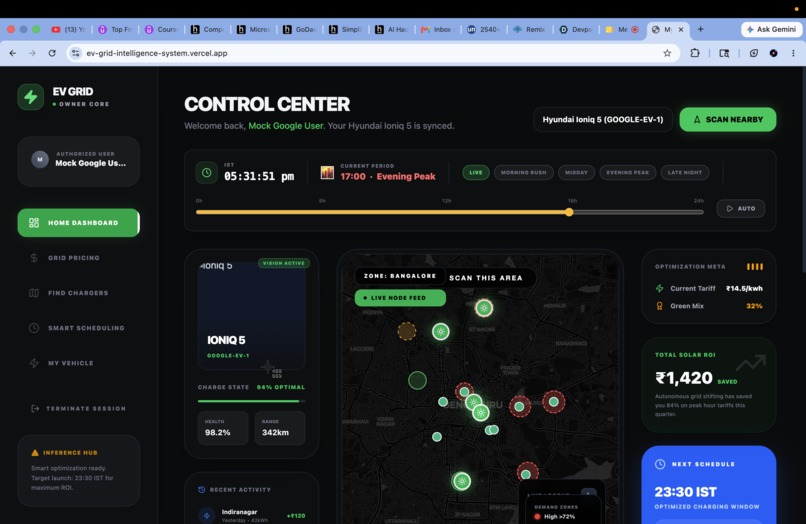The width and height of the screenshot is (806, 524).
Task: Select the Late Night period pill
Action: pyautogui.click(x=685, y=172)
